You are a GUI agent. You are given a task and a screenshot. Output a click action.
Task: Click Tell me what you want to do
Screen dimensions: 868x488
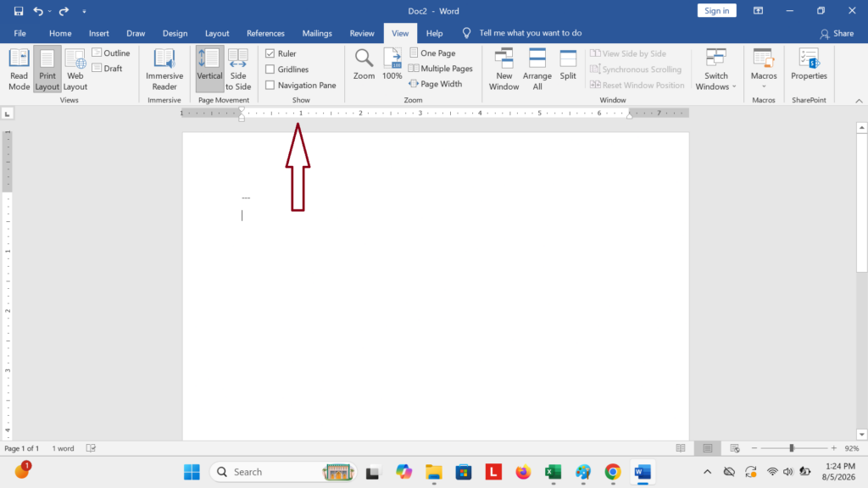530,33
